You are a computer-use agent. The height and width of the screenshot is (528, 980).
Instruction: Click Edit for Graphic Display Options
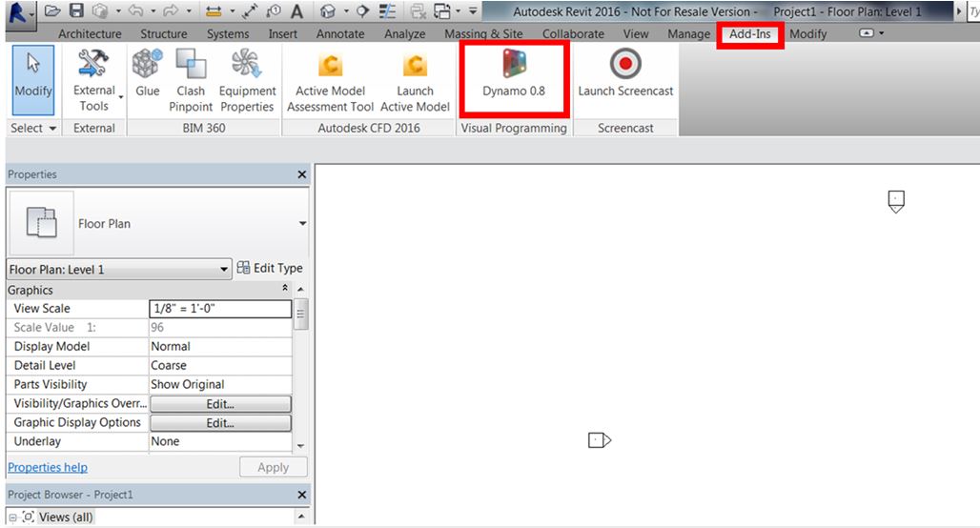pyautogui.click(x=220, y=423)
